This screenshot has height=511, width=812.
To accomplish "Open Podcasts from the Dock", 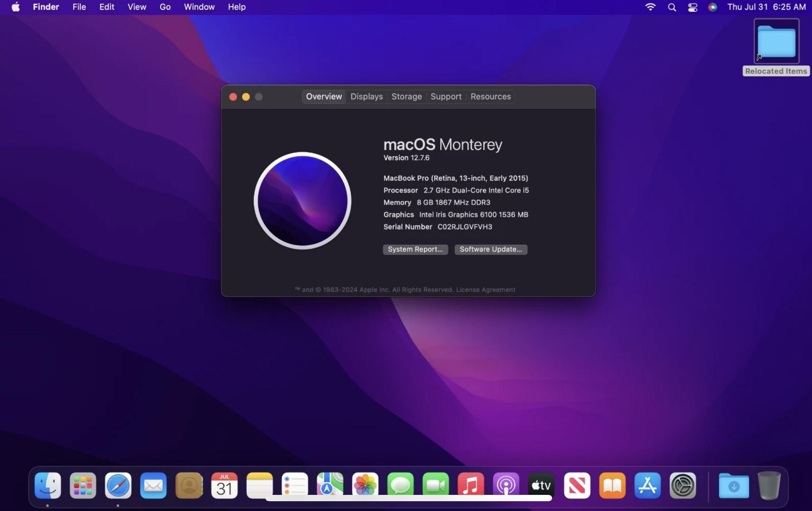I will 506,485.
